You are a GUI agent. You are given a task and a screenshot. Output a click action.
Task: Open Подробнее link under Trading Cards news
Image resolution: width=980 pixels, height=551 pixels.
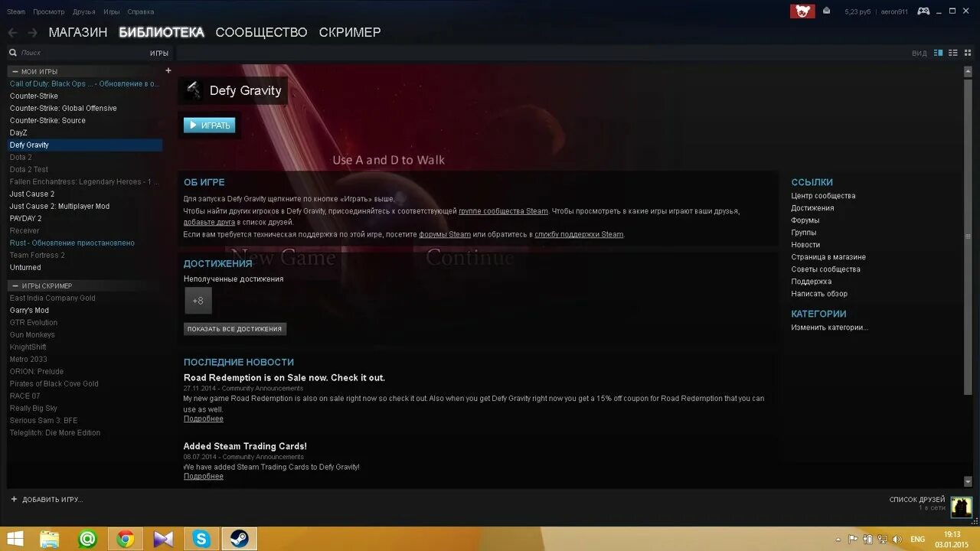tap(204, 476)
